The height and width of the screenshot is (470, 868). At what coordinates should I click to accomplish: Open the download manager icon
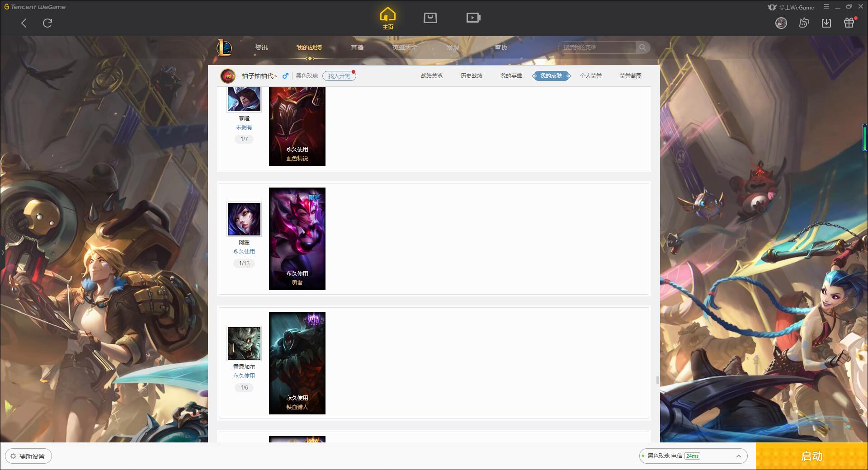826,23
